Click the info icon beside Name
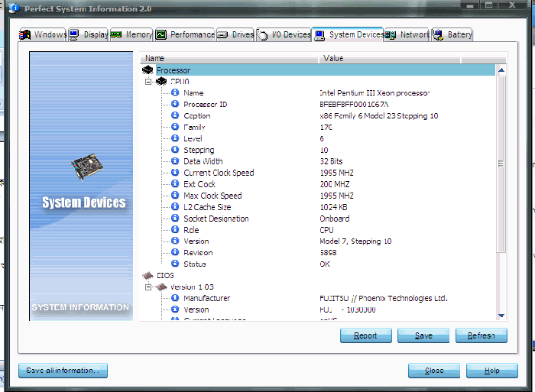This screenshot has width=535, height=392. coord(175,92)
